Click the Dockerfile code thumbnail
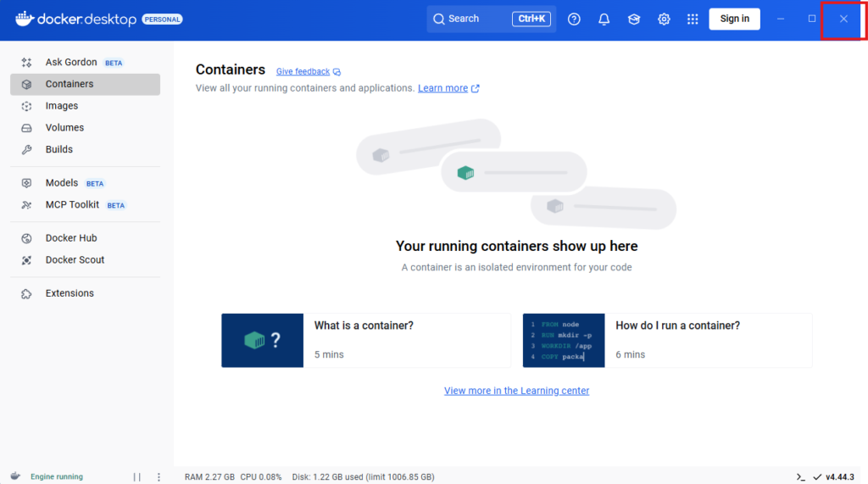The image size is (868, 484). (x=564, y=341)
